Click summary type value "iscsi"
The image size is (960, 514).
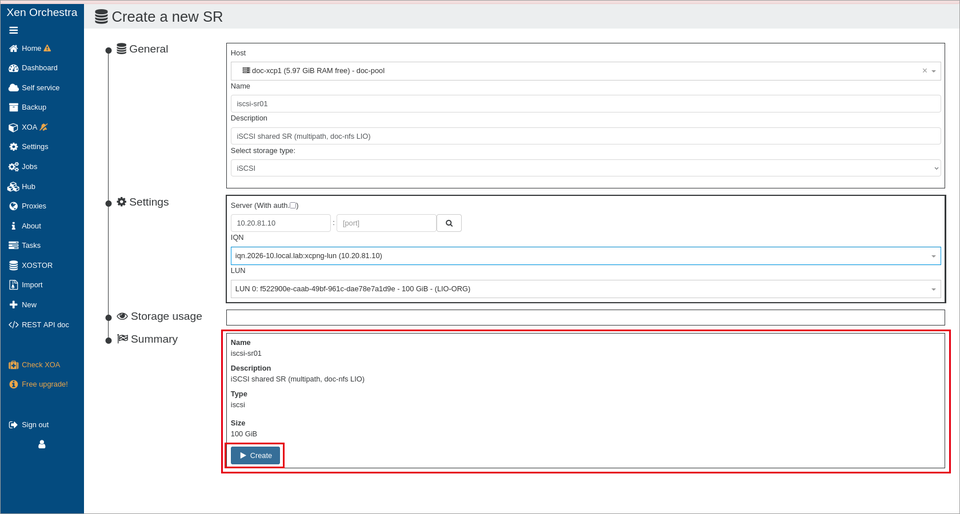point(238,404)
